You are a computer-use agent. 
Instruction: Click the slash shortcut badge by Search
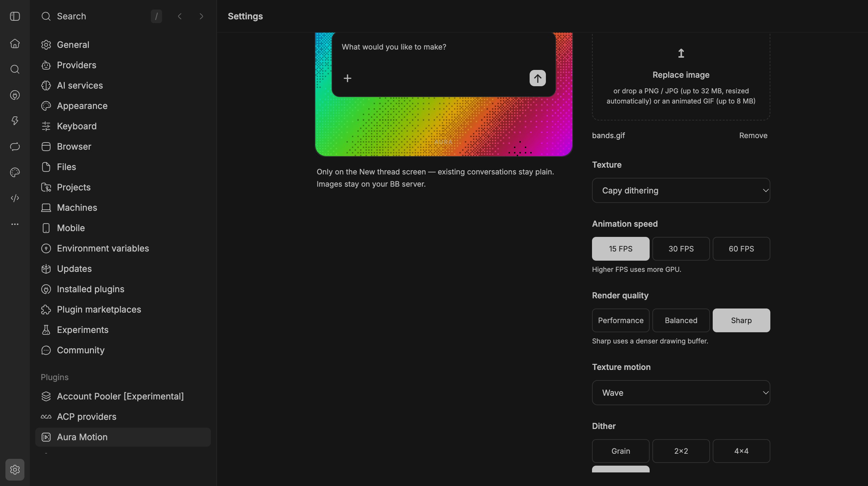(156, 16)
